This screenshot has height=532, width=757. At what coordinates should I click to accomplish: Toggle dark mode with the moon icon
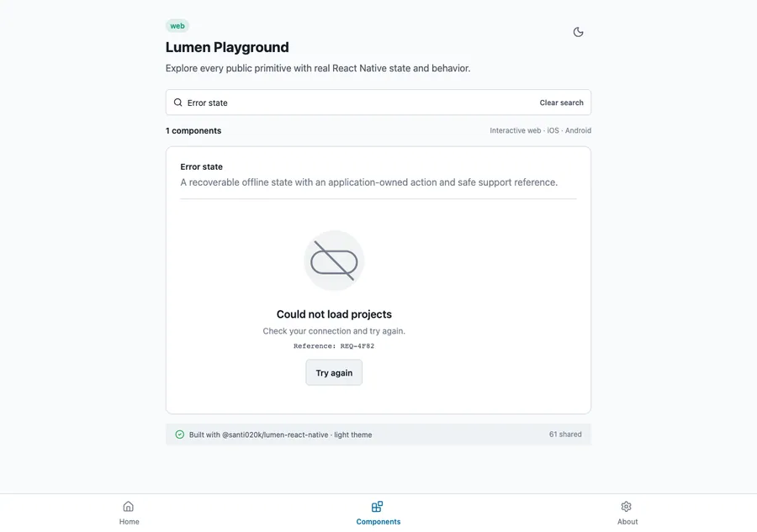click(578, 32)
